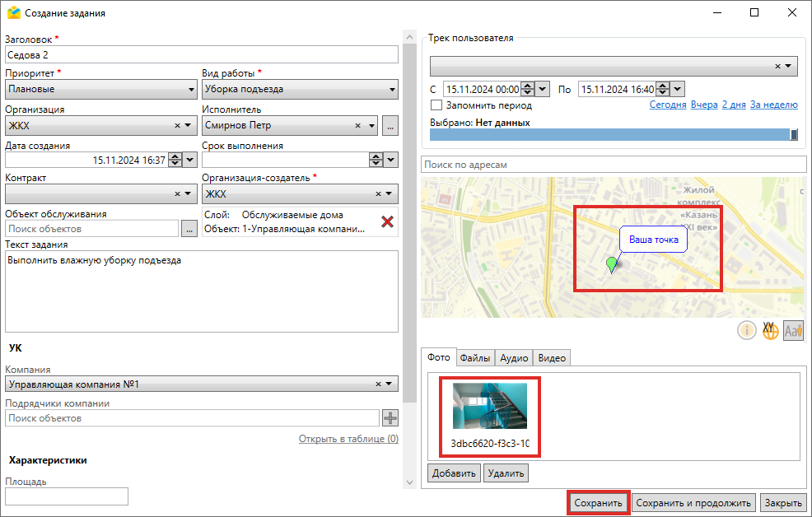The height and width of the screenshot is (517, 812).
Task: Switch to the Файлы tab
Action: tap(475, 357)
